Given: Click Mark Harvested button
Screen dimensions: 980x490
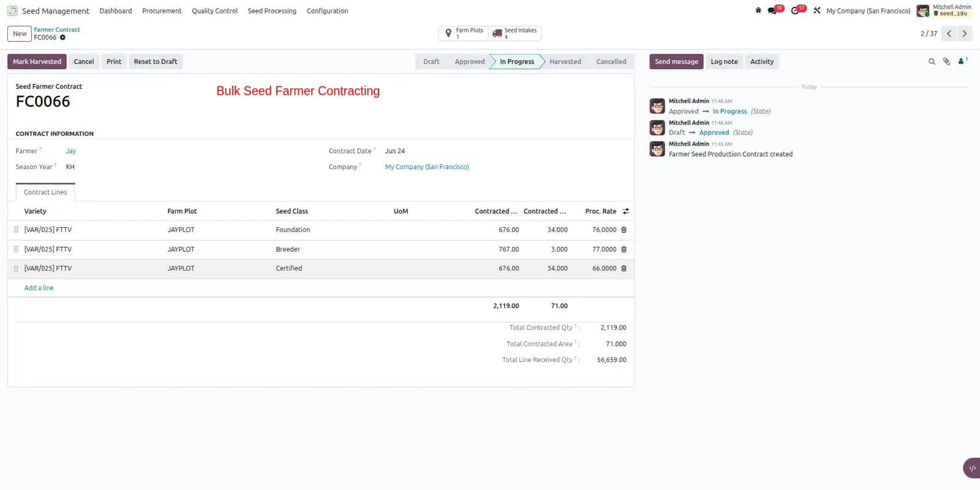Looking at the screenshot, I should tap(37, 61).
